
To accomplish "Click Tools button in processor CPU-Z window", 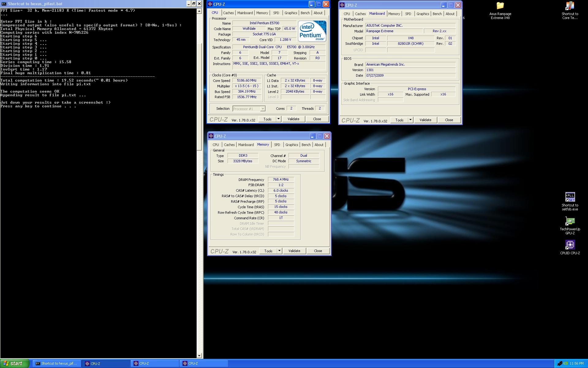I will [267, 119].
